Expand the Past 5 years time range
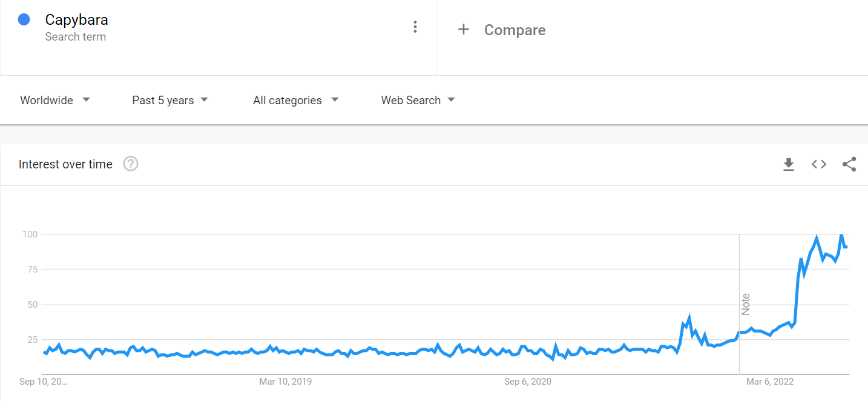 170,100
